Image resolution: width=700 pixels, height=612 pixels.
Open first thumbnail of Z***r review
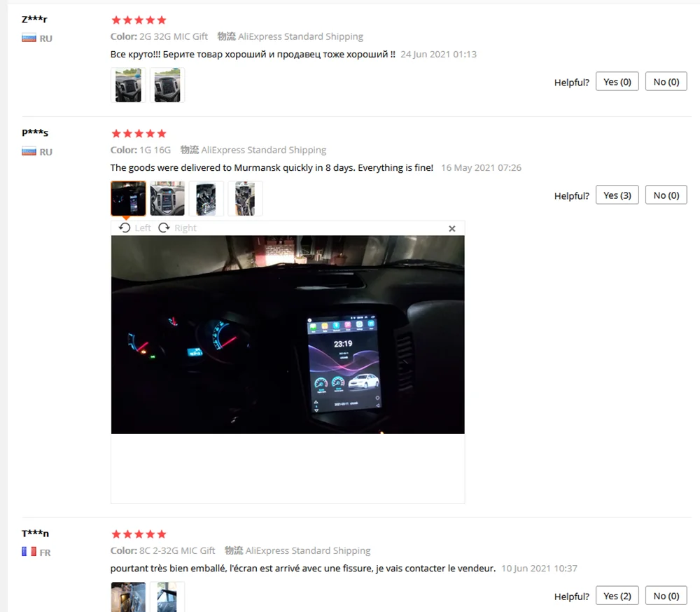128,85
